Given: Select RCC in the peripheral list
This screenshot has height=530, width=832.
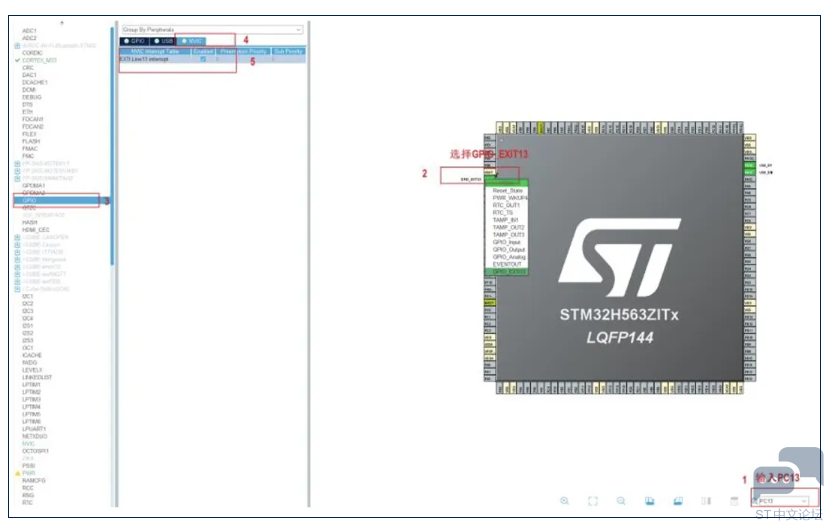Looking at the screenshot, I should pos(28,488).
